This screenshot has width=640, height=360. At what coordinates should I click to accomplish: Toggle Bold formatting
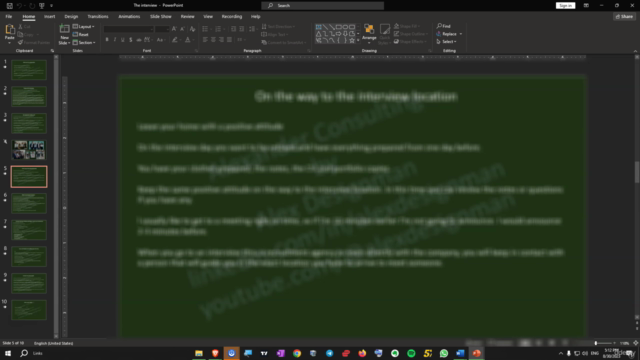pyautogui.click(x=107, y=40)
